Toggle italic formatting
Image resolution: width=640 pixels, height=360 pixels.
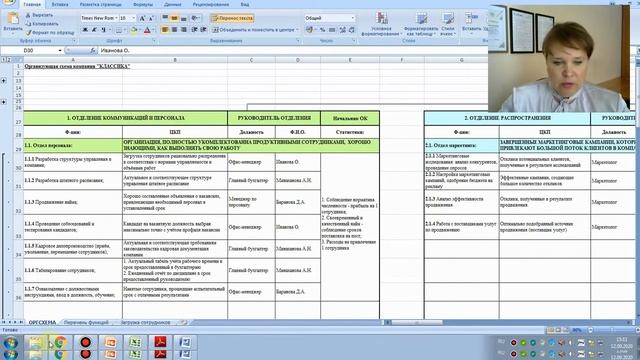pyautogui.click(x=94, y=30)
